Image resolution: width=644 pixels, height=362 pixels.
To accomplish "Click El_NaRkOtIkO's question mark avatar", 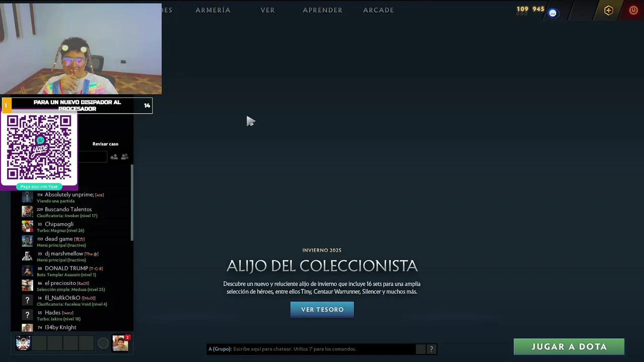I will [x=27, y=300].
